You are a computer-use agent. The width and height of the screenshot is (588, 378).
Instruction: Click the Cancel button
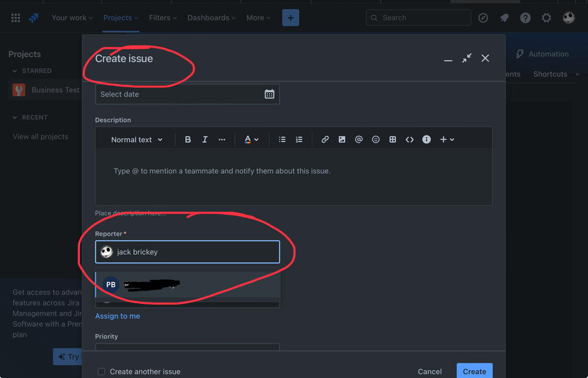430,372
